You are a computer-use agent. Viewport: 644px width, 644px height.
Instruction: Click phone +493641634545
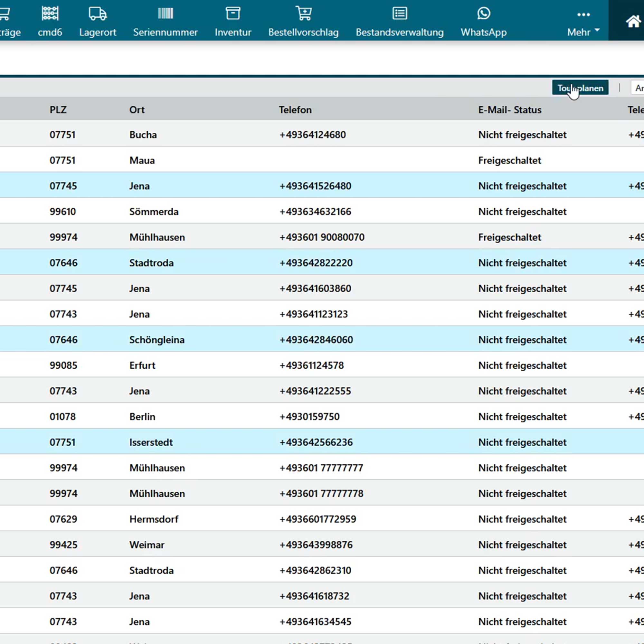pyautogui.click(x=315, y=622)
